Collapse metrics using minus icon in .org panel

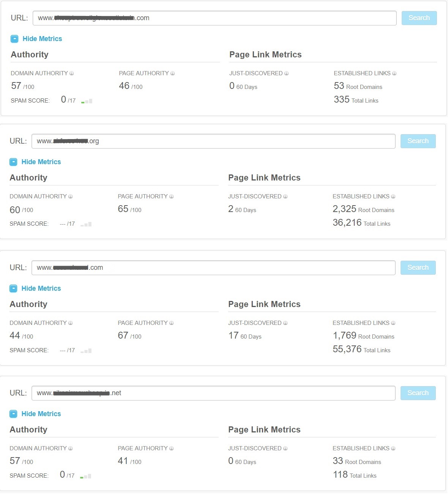13,162
